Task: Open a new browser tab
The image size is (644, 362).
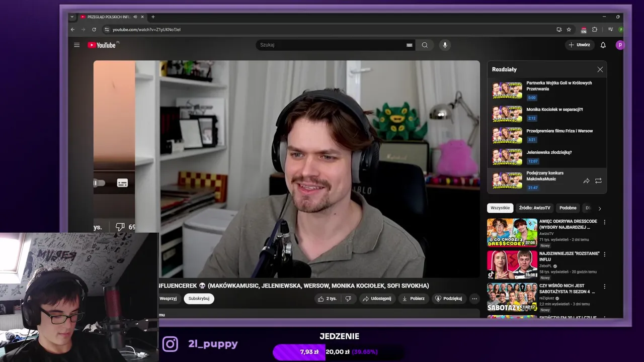Action: (x=153, y=17)
